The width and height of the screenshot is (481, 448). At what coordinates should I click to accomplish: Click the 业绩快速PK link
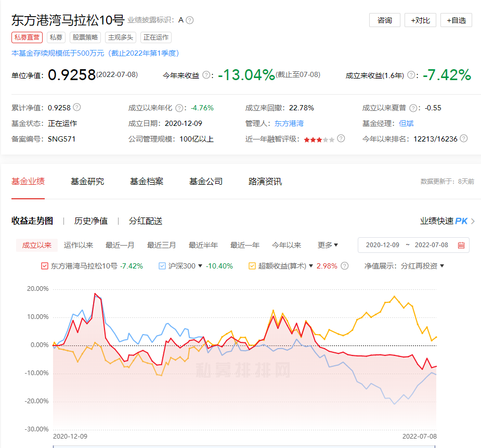444,221
